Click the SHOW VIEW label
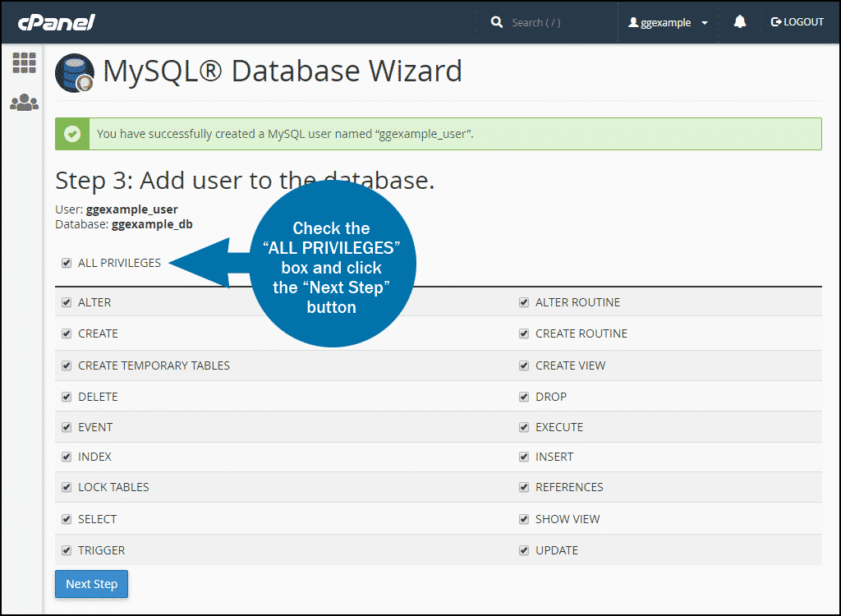 568,519
